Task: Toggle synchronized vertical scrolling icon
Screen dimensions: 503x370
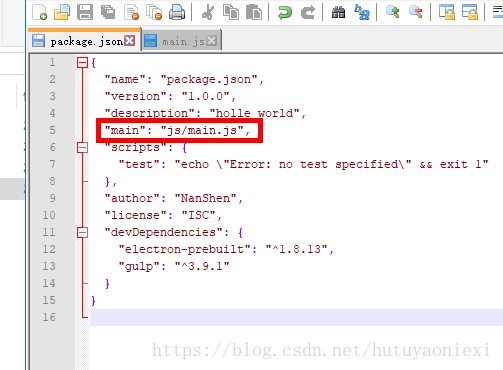Action: (446, 12)
